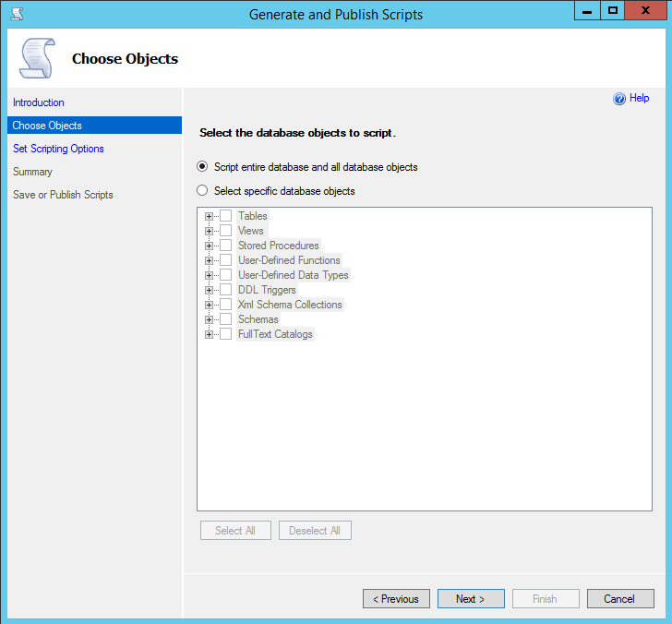Jump to Set Scripting Options step
The width and height of the screenshot is (672, 624).
[58, 149]
